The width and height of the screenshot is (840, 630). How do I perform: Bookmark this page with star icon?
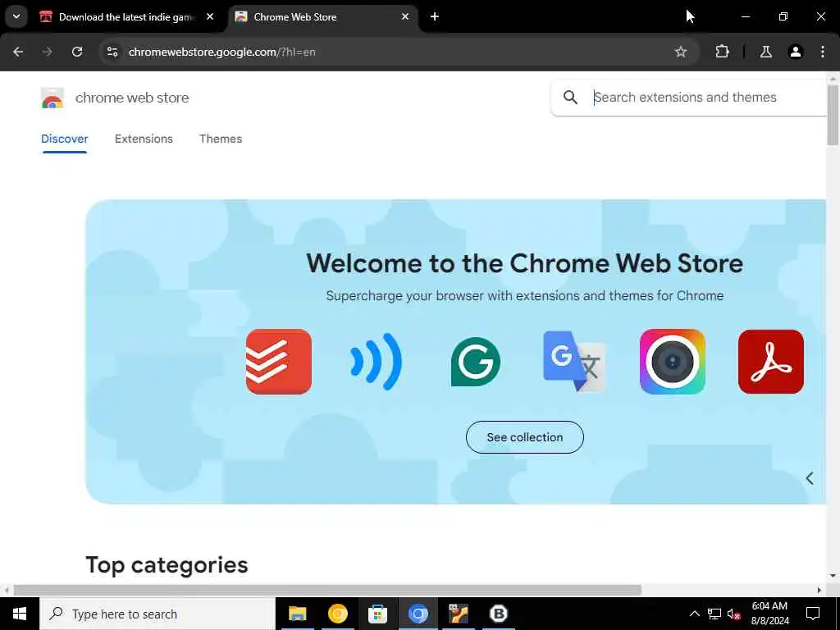[x=681, y=52]
